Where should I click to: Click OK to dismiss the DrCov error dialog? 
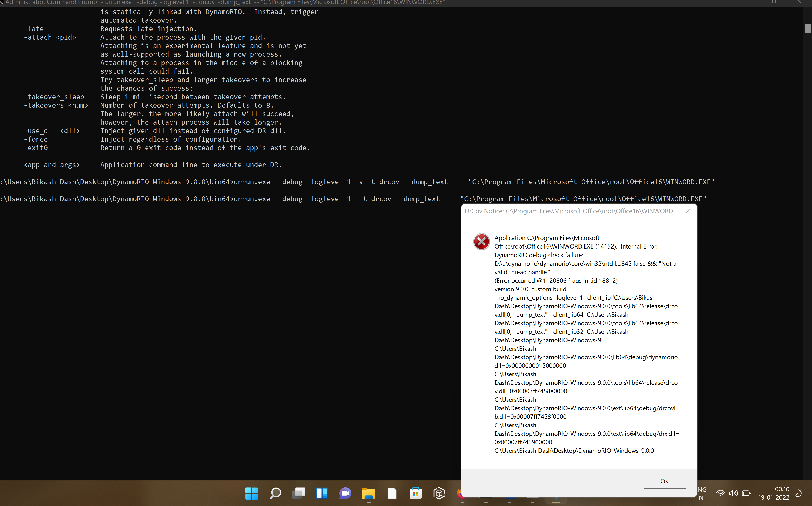664,481
